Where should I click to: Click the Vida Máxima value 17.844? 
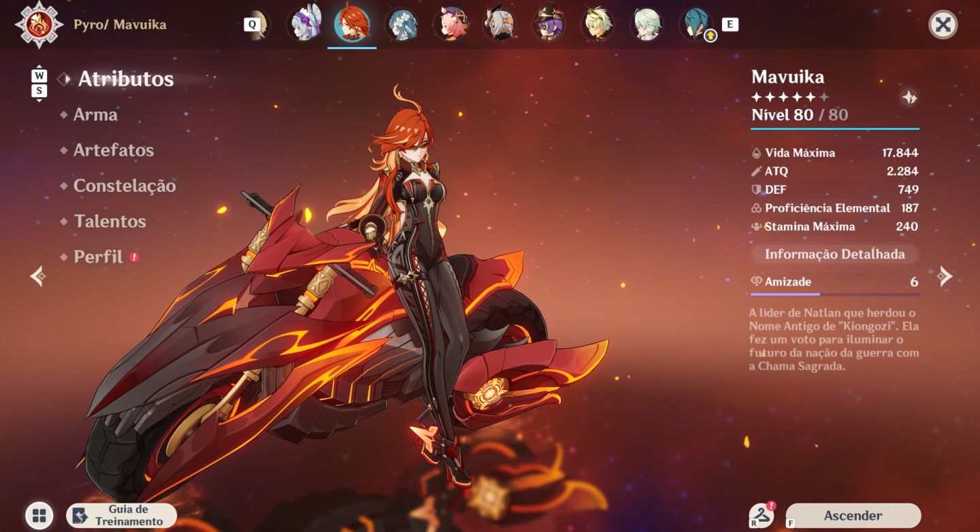point(900,153)
